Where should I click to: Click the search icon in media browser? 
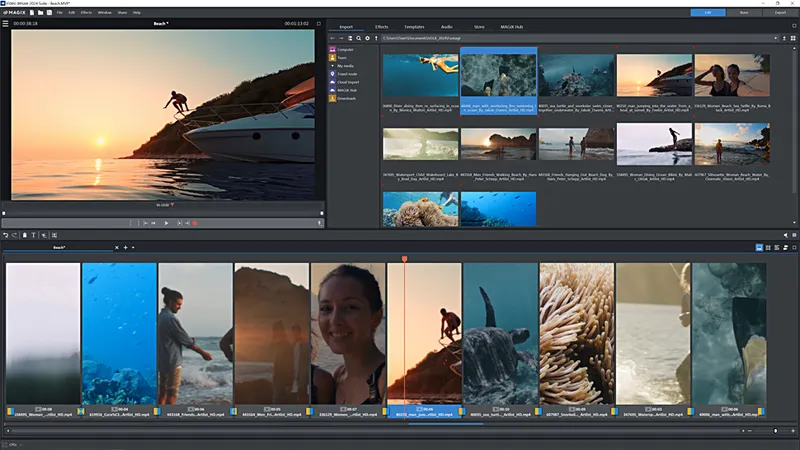point(358,38)
